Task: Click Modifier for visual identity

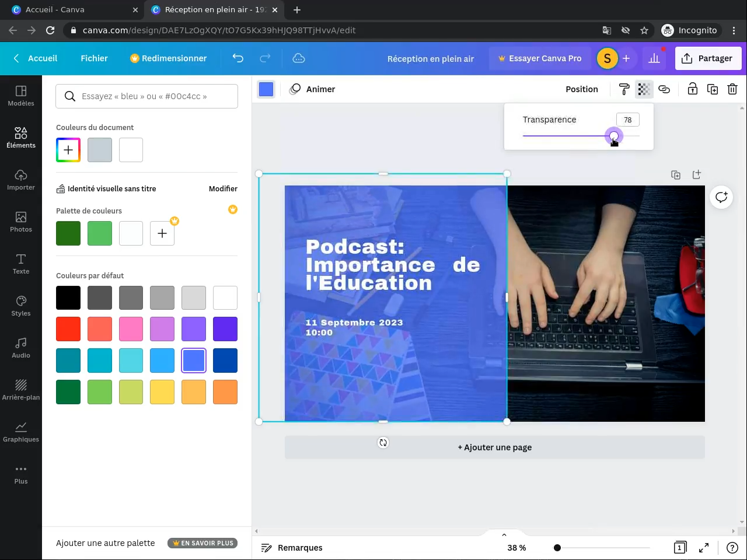Action: pos(223,188)
